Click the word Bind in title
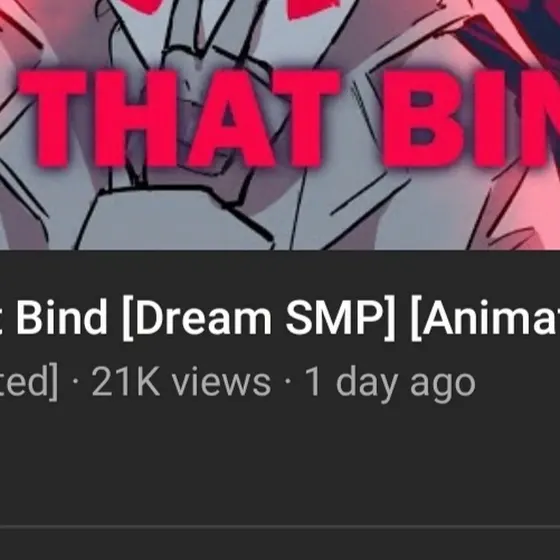Viewport: 560px width, 560px height. tap(62, 316)
